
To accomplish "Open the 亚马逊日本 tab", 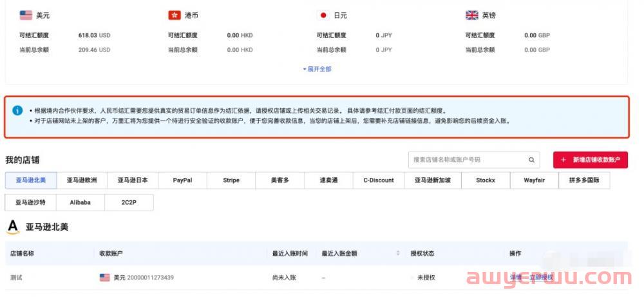I will coord(132,180).
